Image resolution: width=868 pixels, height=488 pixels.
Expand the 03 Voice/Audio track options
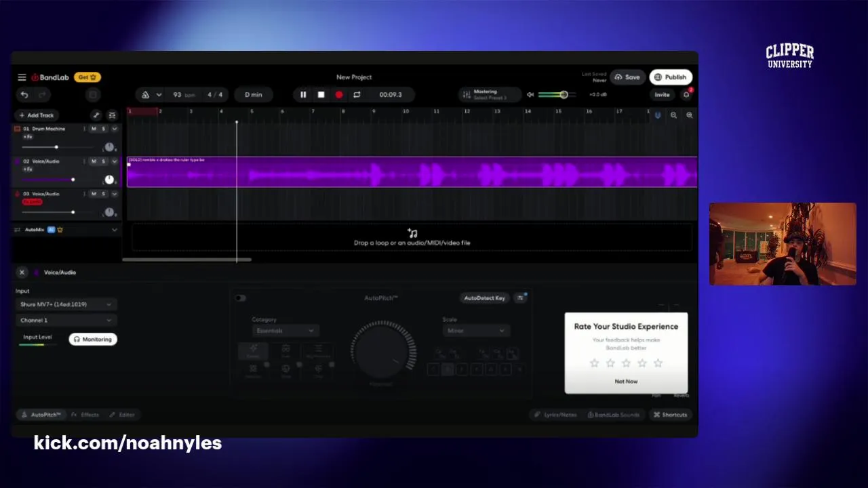click(114, 194)
